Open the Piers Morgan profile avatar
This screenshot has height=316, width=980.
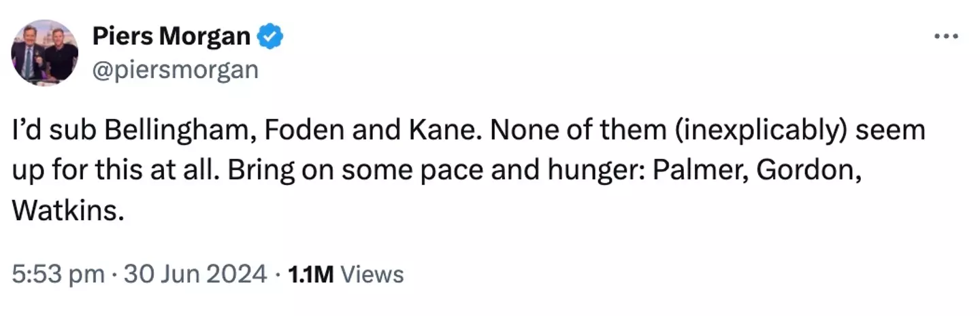tap(45, 53)
